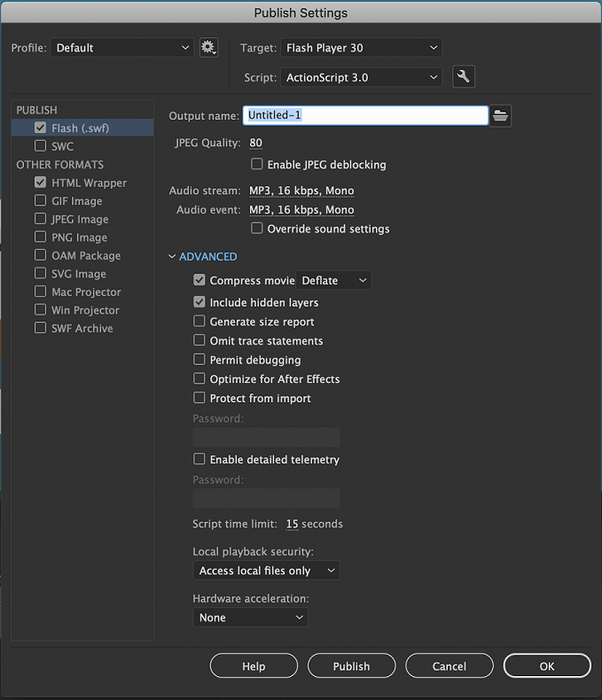
Task: Click the JPEG Quality value 80
Action: pos(255,143)
